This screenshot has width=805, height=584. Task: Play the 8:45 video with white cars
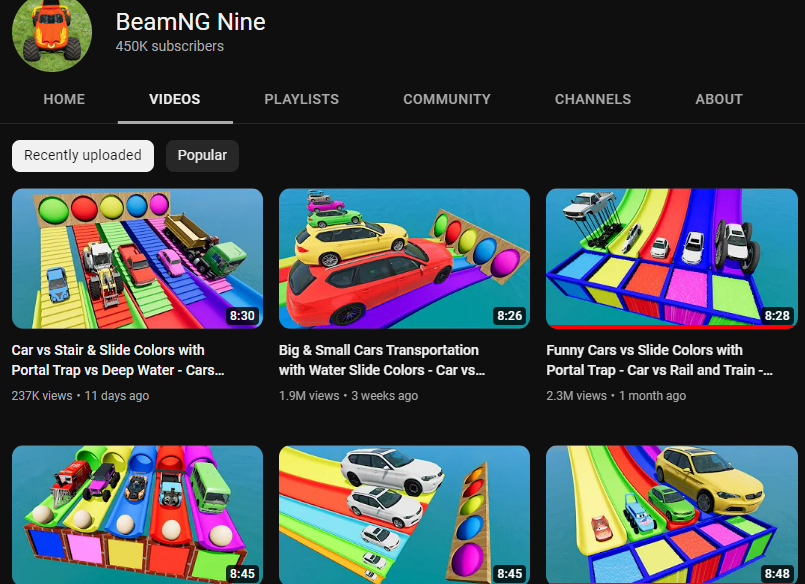pos(405,515)
